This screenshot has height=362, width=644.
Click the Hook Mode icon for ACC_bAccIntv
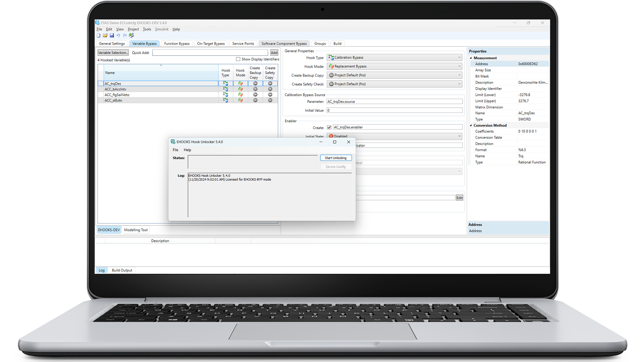pyautogui.click(x=240, y=89)
